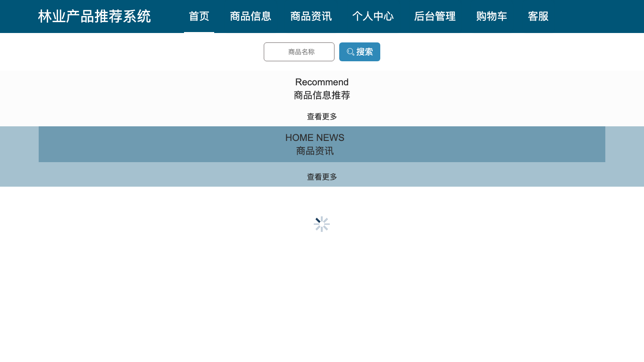The height and width of the screenshot is (362, 644).
Task: Contact 客服 from the navigation bar
Action: point(538,16)
